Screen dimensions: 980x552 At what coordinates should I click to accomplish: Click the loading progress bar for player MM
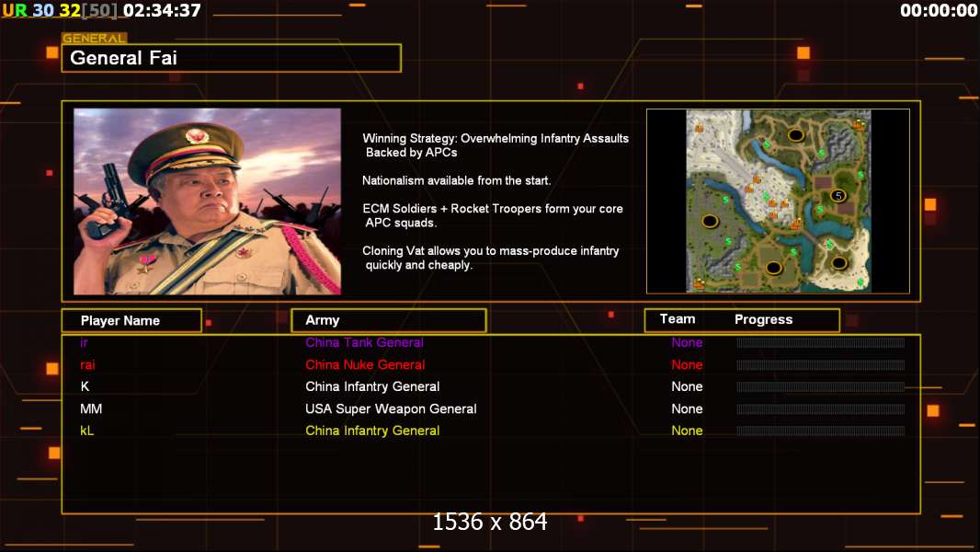point(820,408)
